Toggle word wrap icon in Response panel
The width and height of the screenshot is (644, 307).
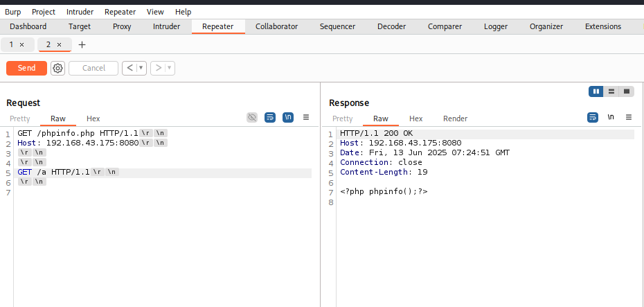tap(593, 118)
